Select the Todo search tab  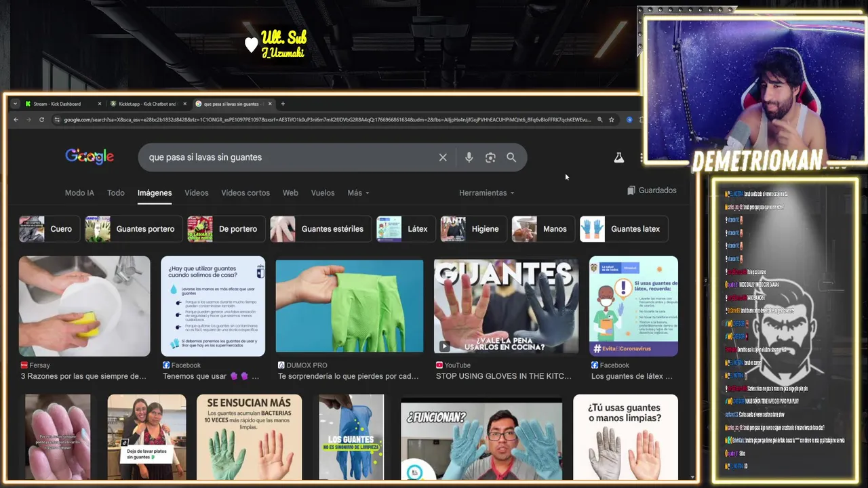(116, 193)
